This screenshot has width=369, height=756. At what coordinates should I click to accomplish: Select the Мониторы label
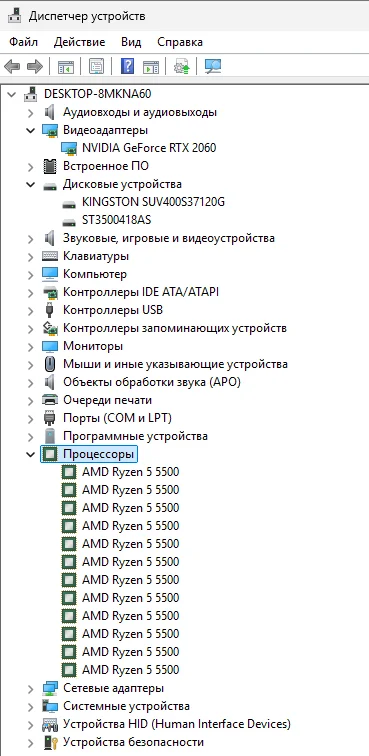93,346
